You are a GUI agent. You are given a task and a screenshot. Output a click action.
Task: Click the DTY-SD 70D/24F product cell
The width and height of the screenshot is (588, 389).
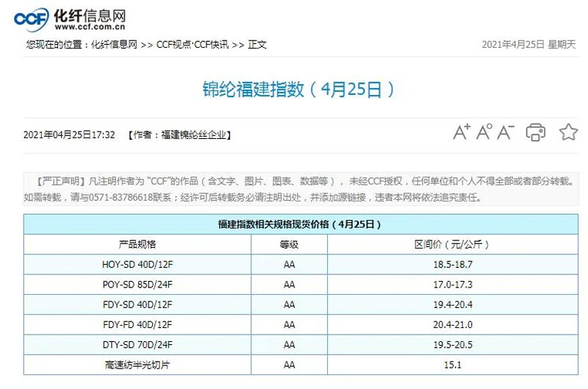point(137,344)
